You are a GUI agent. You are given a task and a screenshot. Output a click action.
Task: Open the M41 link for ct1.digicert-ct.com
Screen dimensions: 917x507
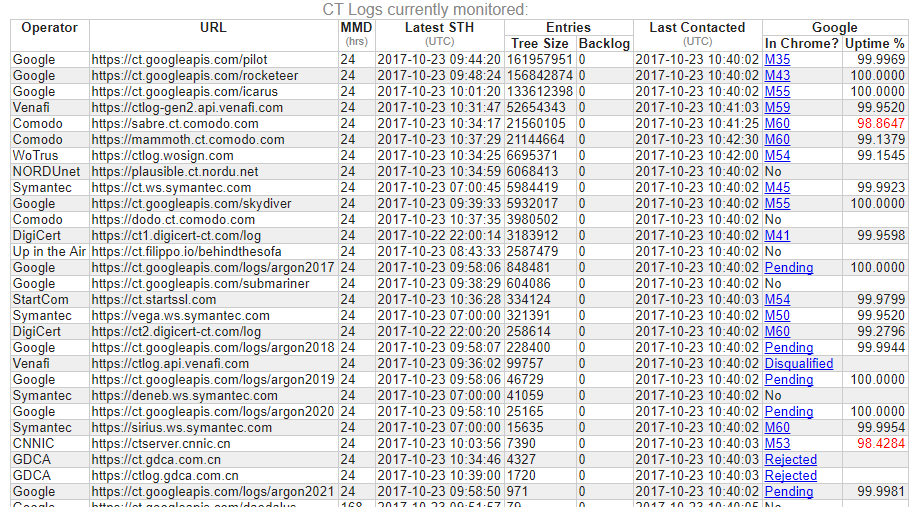point(777,236)
